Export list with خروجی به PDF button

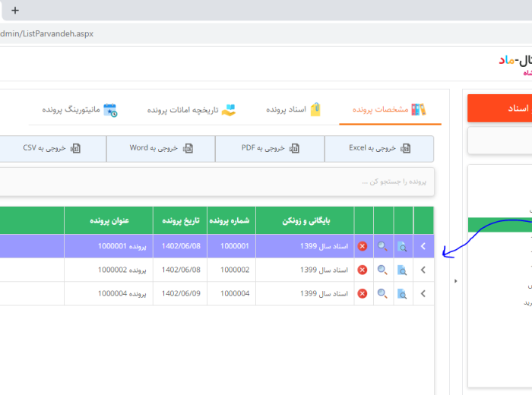click(x=270, y=149)
